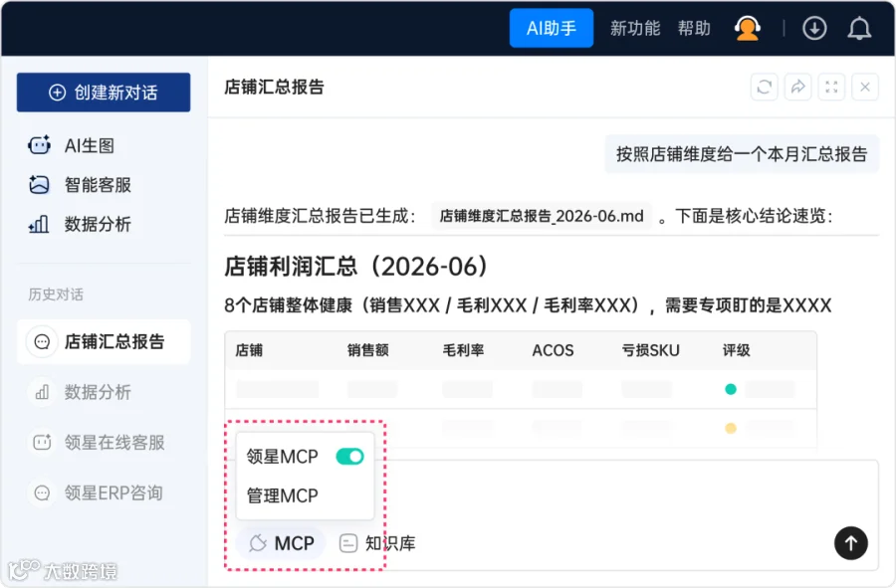This screenshot has width=896, height=588.
Task: Click 管理MCP in the popup
Action: click(282, 495)
